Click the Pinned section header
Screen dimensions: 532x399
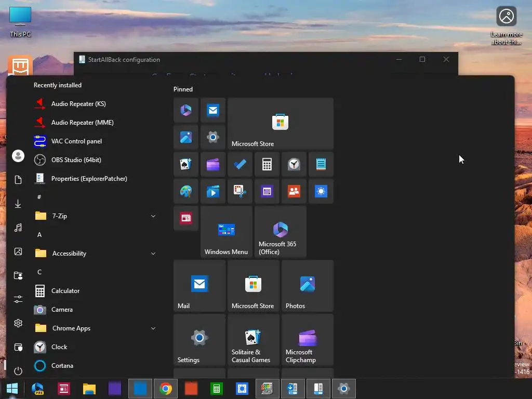click(183, 89)
